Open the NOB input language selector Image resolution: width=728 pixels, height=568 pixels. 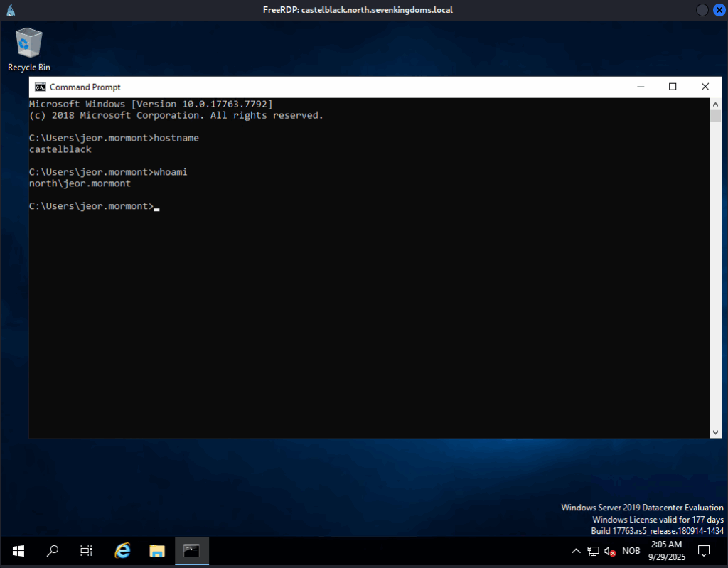tap(631, 551)
